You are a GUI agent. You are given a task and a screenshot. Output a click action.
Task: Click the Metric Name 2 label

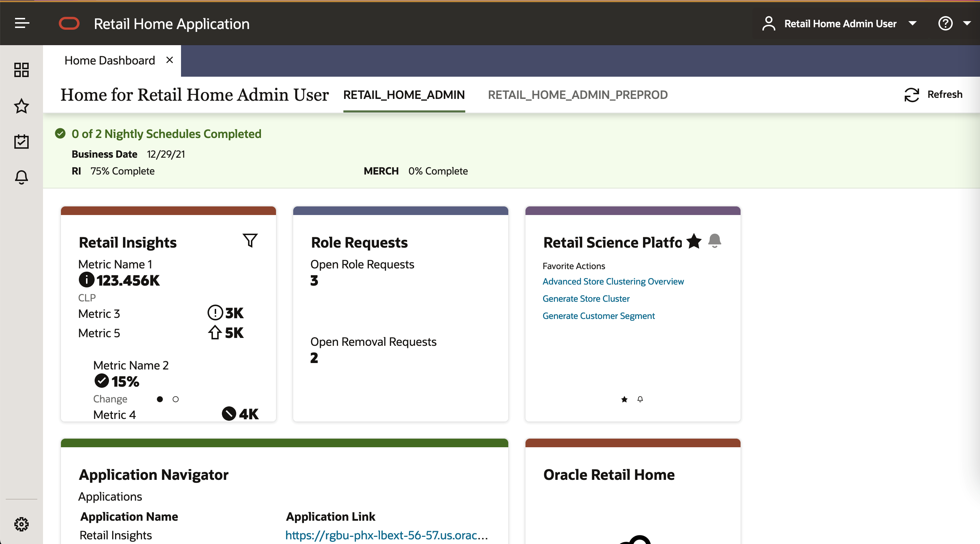130,365
